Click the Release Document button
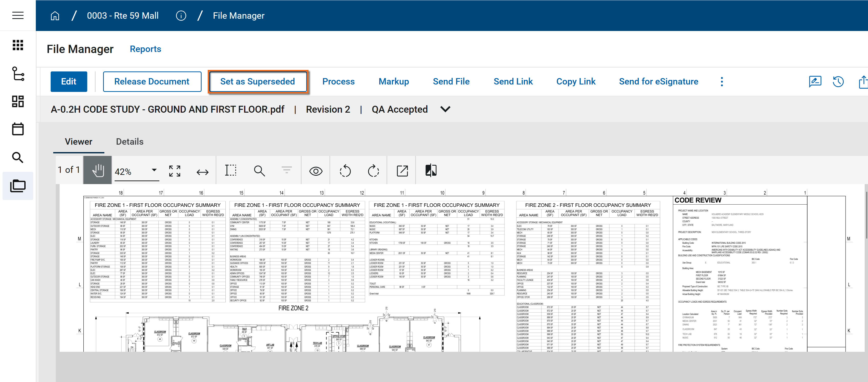The height and width of the screenshot is (382, 868). (152, 82)
